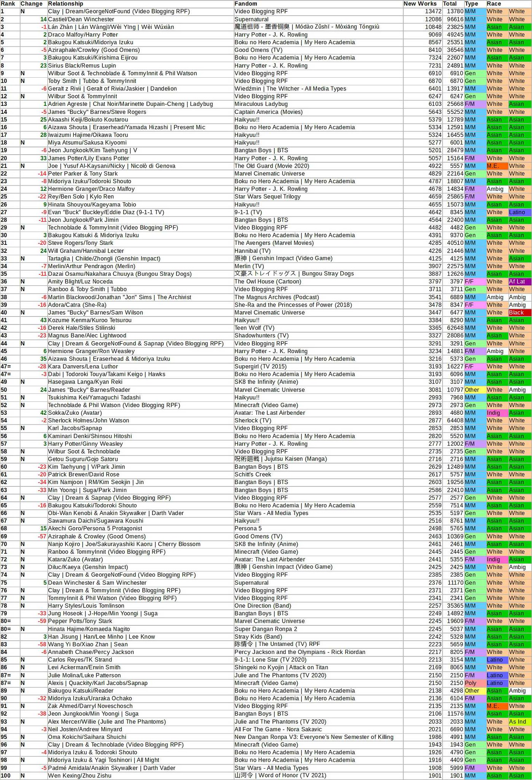Select the Draco Malfoy/Harry Potter cell
Image resolution: width=532 pixels, height=780 pixels.
pos(140,35)
